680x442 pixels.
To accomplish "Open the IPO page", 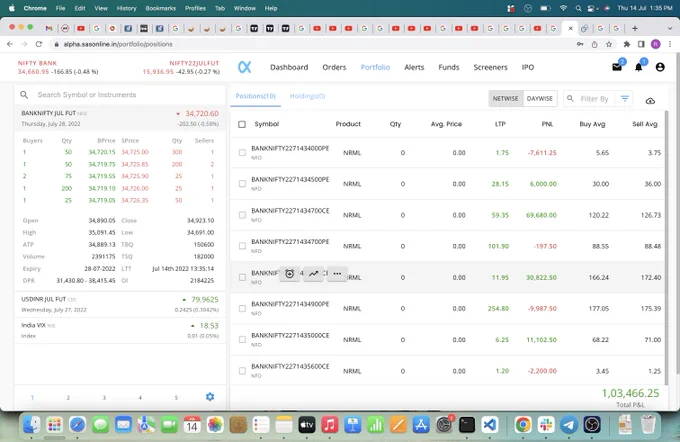I will coord(528,67).
